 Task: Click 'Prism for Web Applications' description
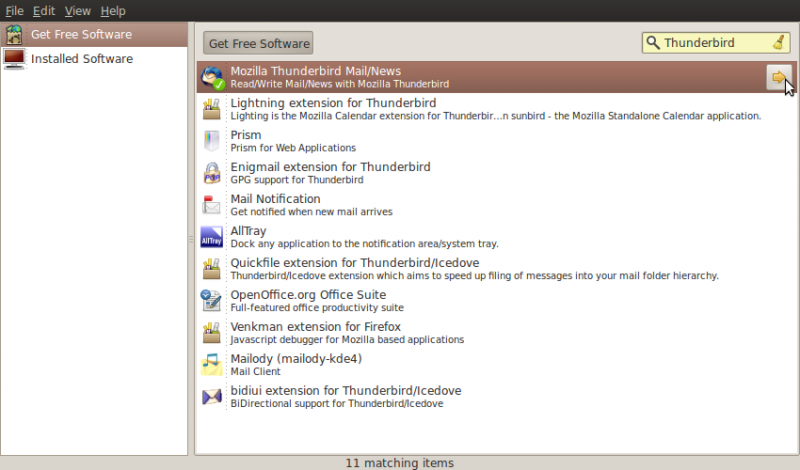point(293,148)
